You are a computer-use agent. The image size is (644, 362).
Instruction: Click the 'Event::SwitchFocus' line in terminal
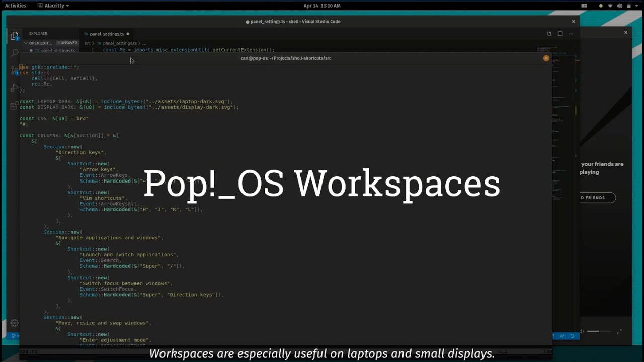click(x=108, y=289)
